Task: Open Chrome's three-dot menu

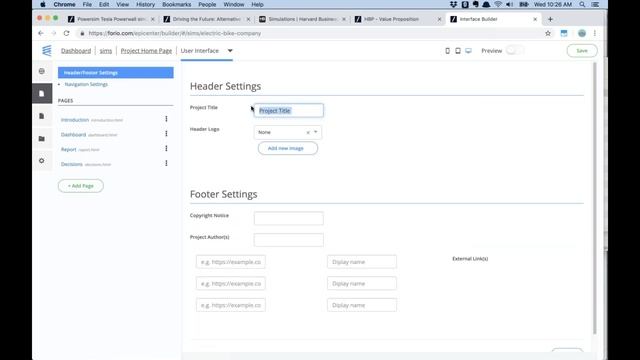Action: click(x=595, y=33)
